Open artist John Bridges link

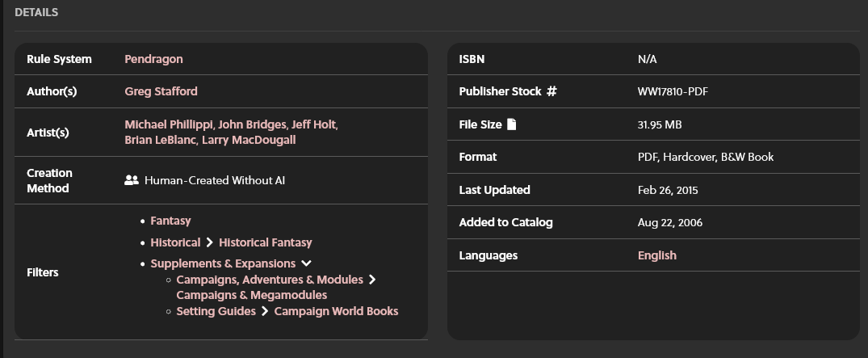253,124
